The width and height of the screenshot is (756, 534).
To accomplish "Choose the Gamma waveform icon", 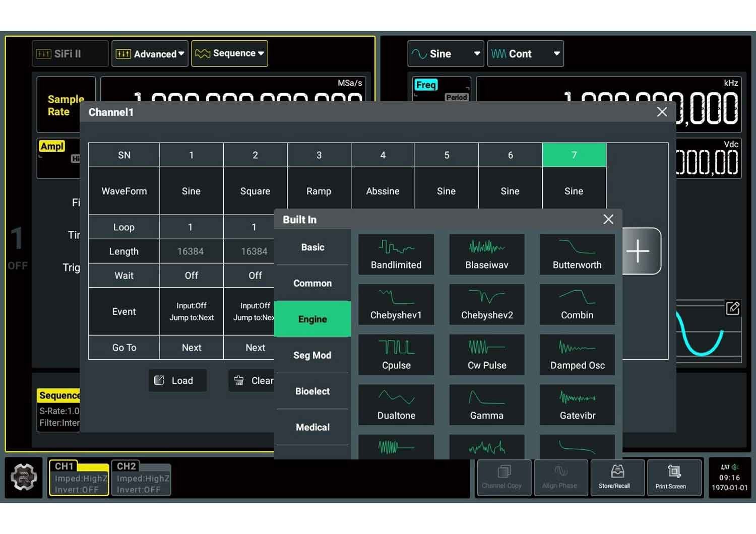I will tap(487, 405).
